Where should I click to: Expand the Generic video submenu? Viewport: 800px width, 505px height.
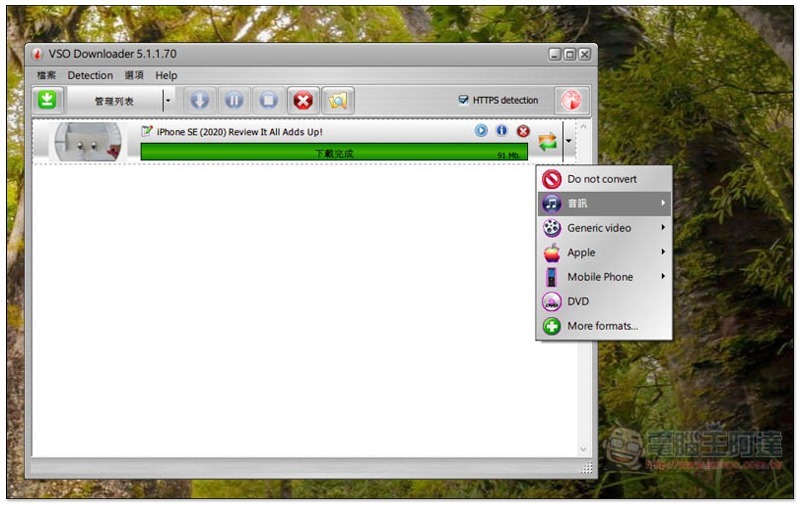click(605, 228)
